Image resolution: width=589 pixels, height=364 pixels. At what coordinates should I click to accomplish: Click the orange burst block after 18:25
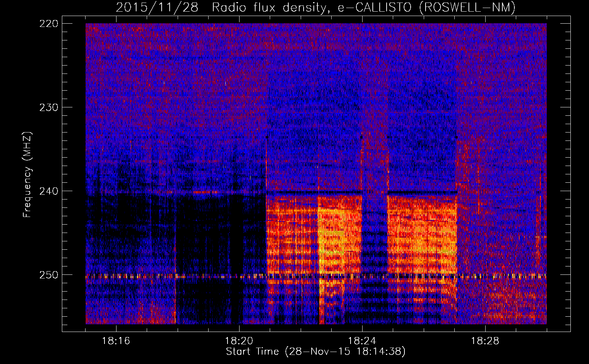(422, 235)
